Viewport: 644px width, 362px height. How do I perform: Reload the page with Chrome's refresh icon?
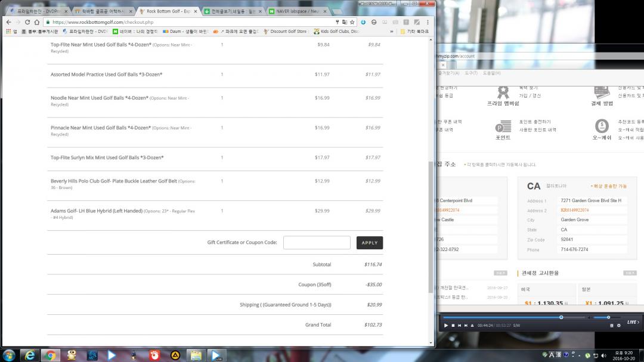pos(27,22)
